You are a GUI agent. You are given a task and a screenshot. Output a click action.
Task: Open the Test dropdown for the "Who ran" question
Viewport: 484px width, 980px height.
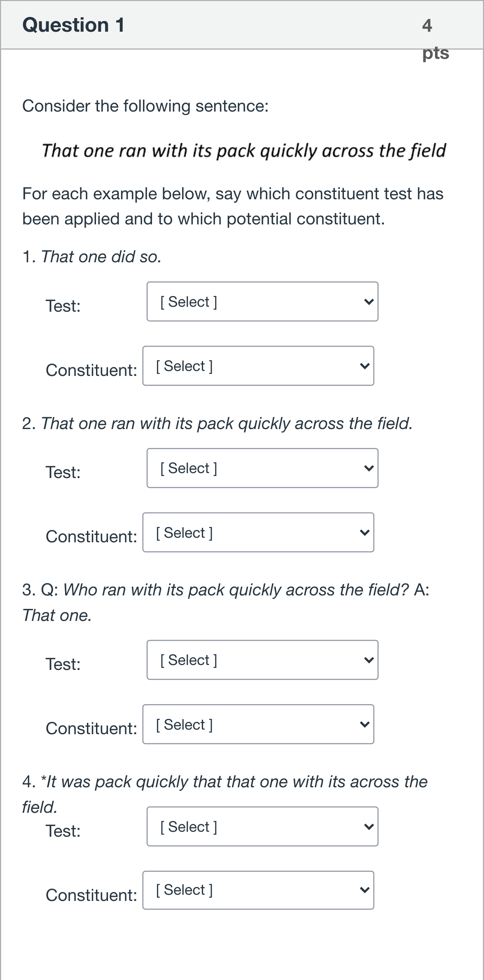(262, 660)
